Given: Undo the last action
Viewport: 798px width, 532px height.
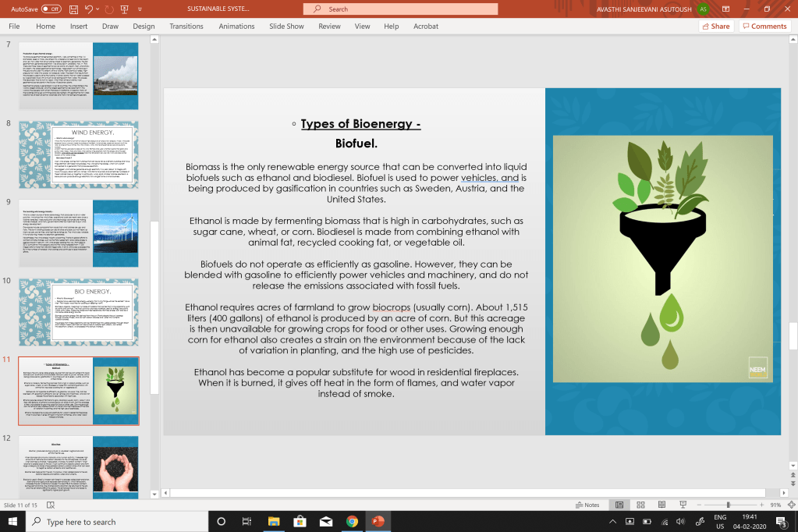Looking at the screenshot, I should coord(89,9).
